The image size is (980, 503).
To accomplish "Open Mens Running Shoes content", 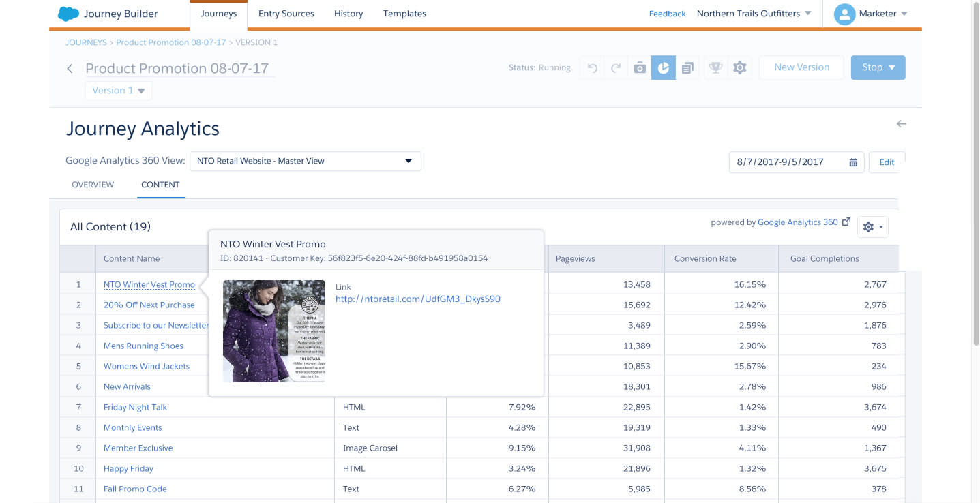I will pyautogui.click(x=143, y=346).
